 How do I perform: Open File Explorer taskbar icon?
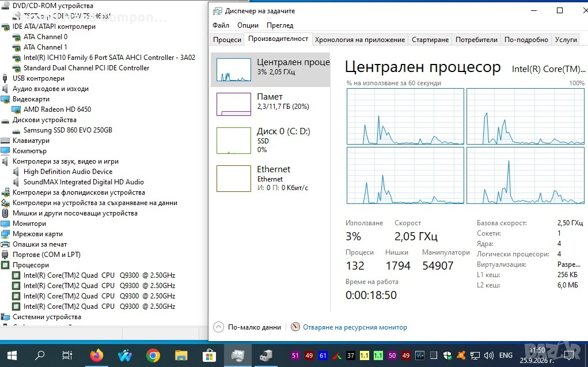click(x=181, y=355)
